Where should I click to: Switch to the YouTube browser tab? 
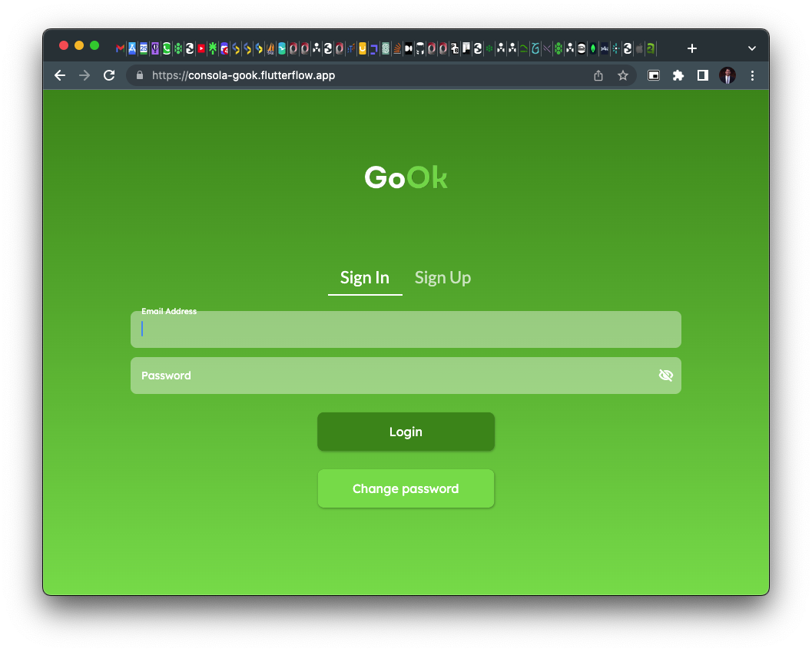pos(201,48)
